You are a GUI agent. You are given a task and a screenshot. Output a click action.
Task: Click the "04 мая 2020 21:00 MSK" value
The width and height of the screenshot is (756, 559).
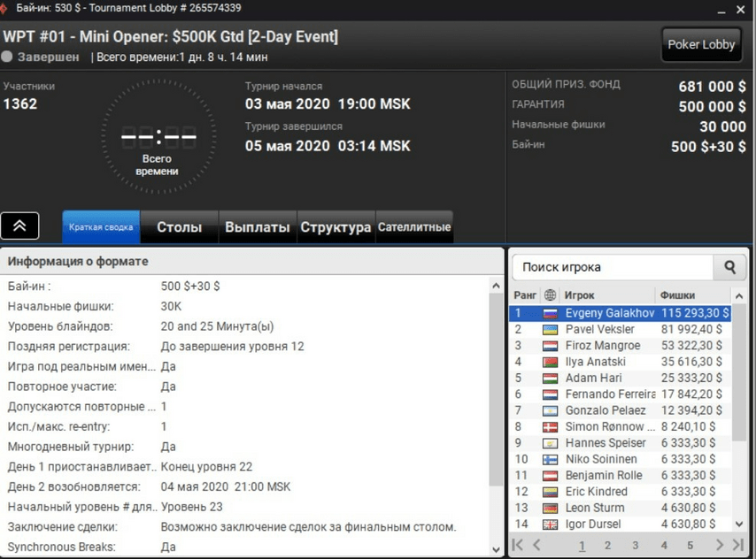(x=226, y=486)
